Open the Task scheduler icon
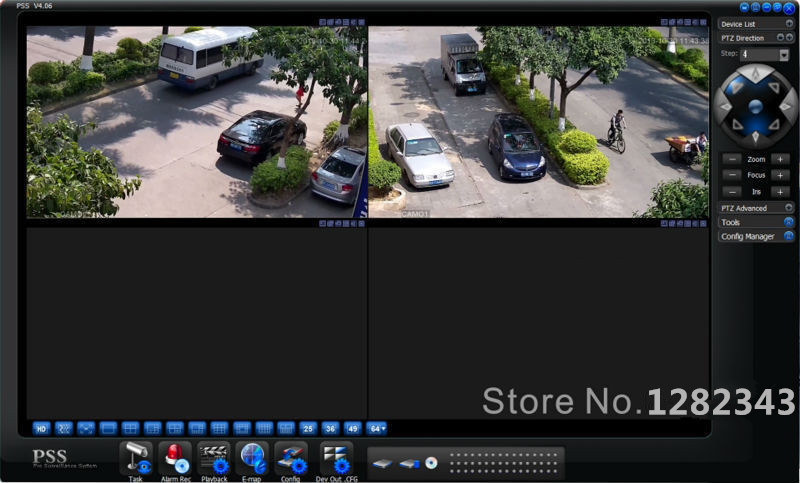The height and width of the screenshot is (483, 800). click(135, 457)
